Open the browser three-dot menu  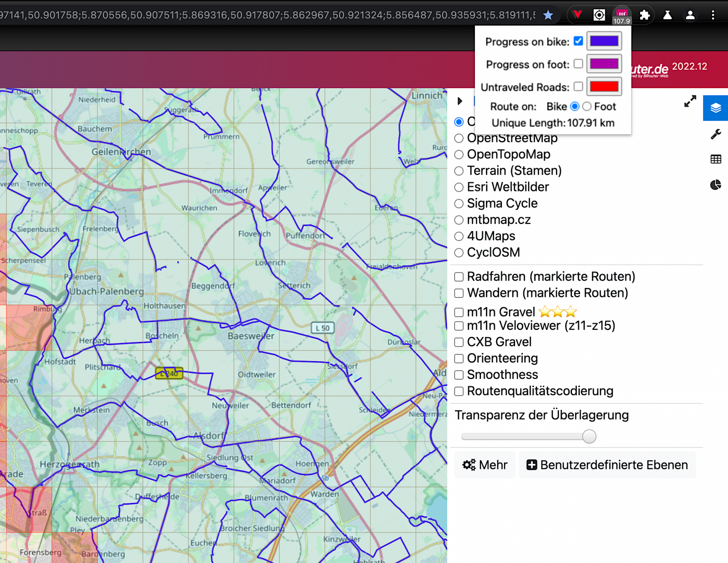tap(713, 15)
